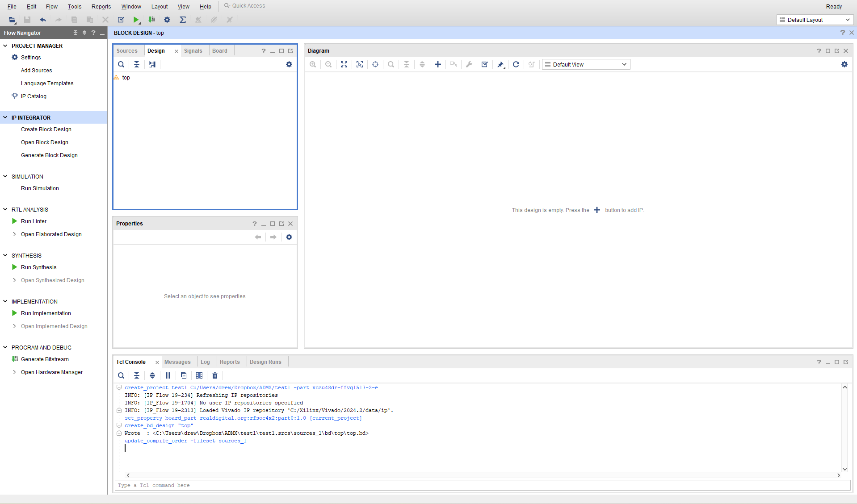Click Zoom Fit icon in Diagram toolbar
Image resolution: width=857 pixels, height=504 pixels.
[x=344, y=64]
